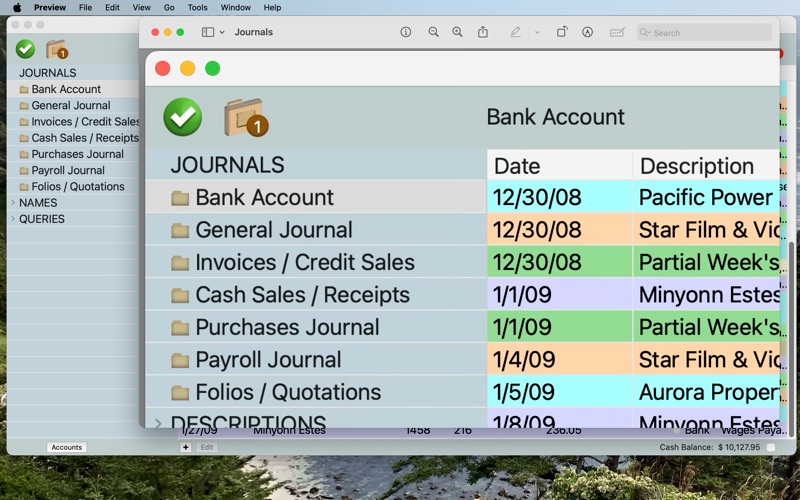Click the 1/5/09 date cell in Preview image
The height and width of the screenshot is (500, 800).
[560, 392]
